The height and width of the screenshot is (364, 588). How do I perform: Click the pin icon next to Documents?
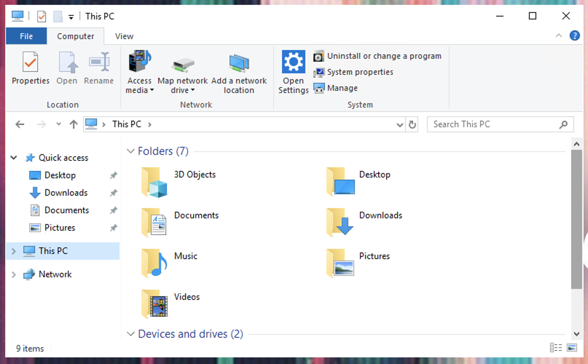114,210
